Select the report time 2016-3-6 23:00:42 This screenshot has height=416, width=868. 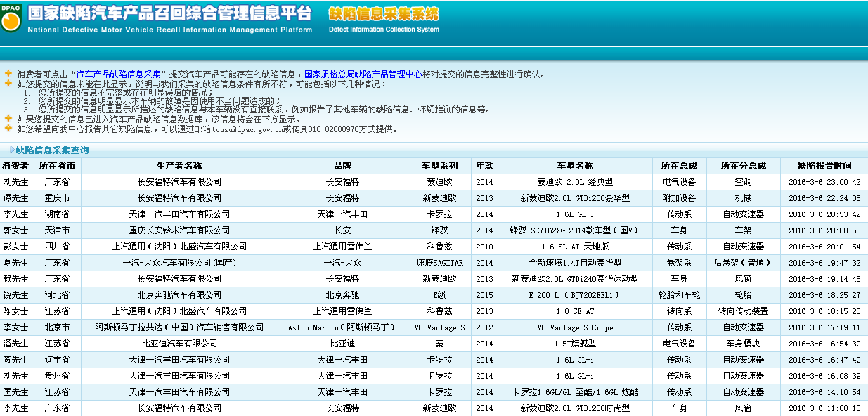pyautogui.click(x=824, y=182)
